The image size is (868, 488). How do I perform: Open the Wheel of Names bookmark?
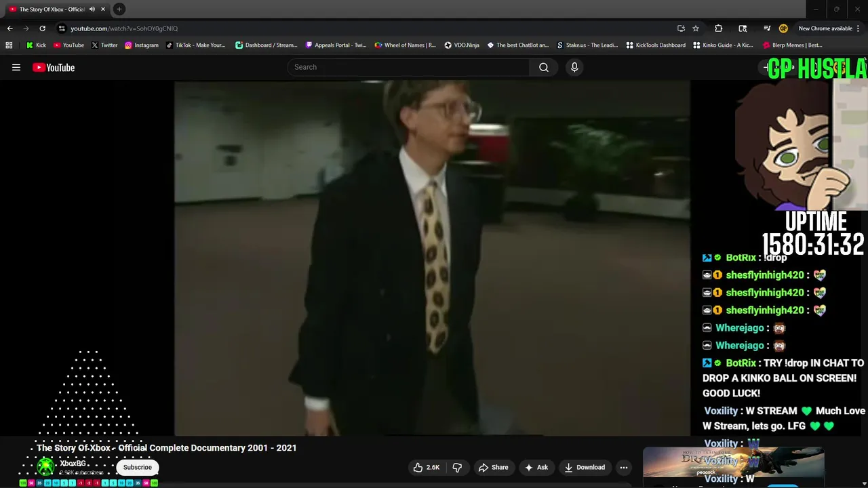point(406,45)
